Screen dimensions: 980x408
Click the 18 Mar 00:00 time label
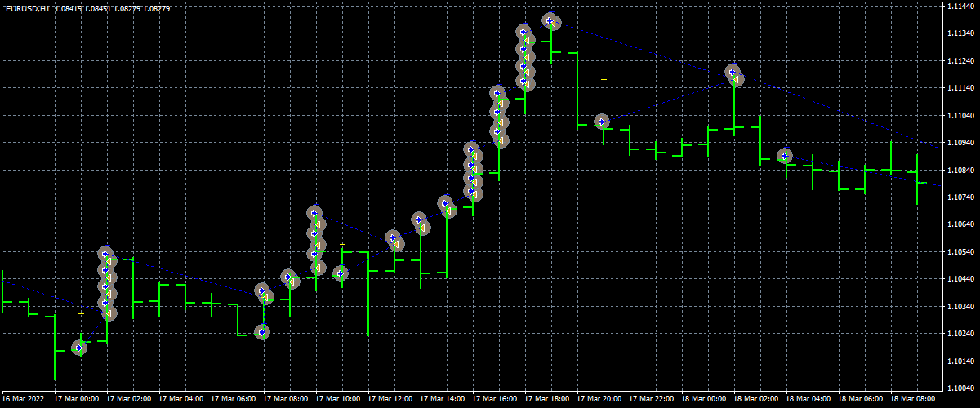[703, 400]
